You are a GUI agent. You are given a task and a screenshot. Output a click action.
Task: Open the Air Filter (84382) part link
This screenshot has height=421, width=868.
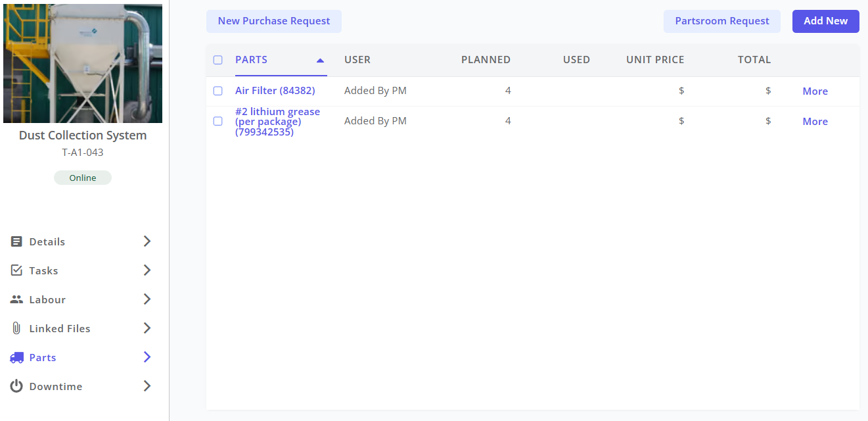pos(275,91)
